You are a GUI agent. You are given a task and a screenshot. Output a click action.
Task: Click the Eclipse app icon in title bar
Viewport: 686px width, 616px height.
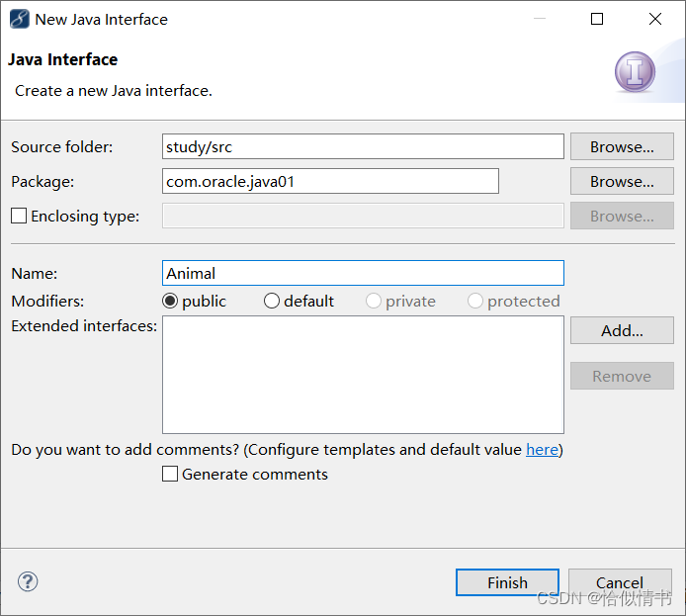pyautogui.click(x=19, y=19)
